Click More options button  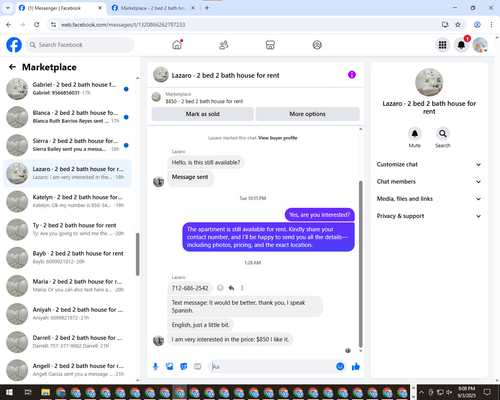[307, 114]
